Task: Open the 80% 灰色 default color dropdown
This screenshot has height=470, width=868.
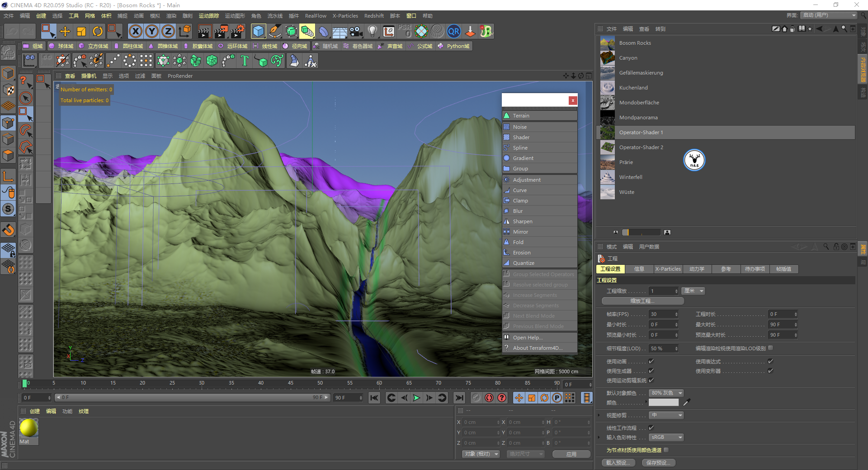Action: coord(666,393)
